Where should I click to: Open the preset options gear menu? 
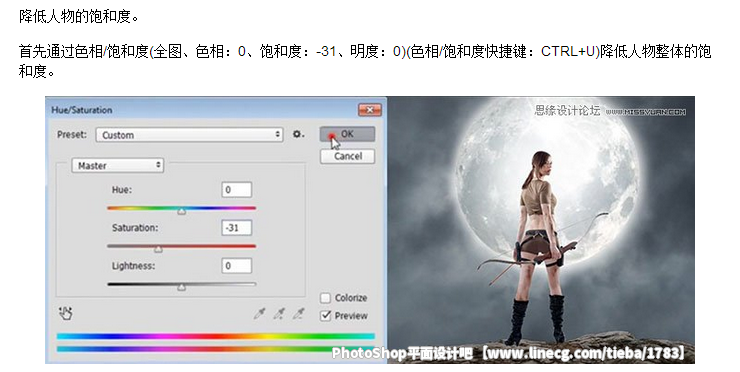pos(298,135)
